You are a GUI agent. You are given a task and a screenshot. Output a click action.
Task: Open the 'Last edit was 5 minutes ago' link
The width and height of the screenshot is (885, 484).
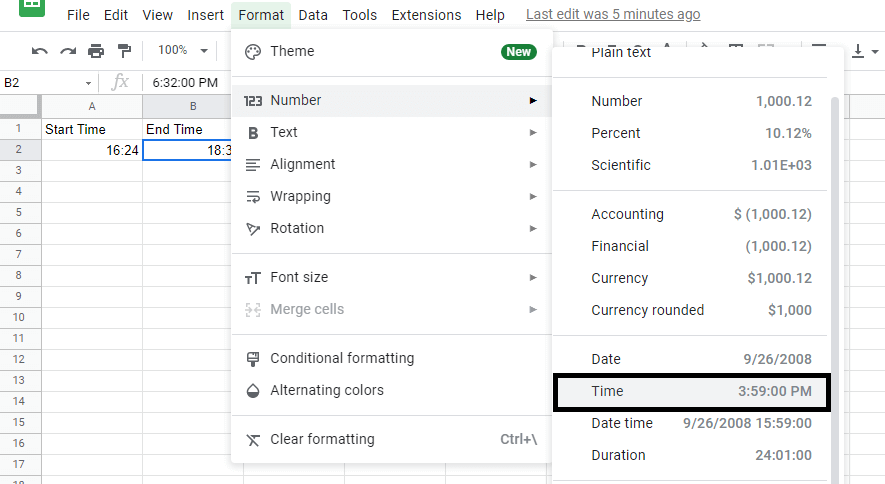(613, 15)
